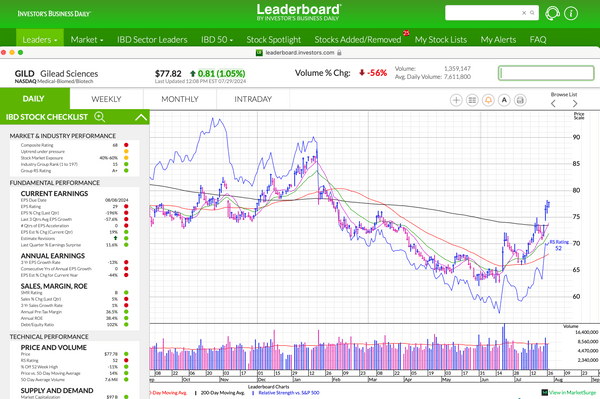Click the EPS Due Date row
Viewport: 600px width, 399px height.
[75, 200]
